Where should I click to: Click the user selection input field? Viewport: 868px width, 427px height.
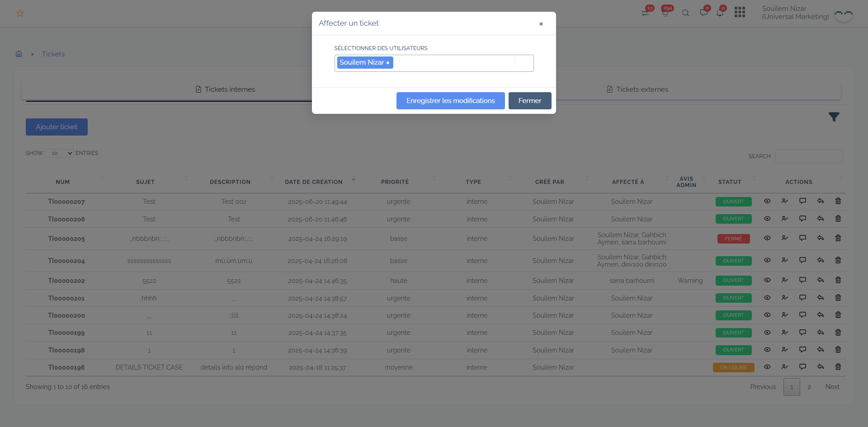[461, 63]
